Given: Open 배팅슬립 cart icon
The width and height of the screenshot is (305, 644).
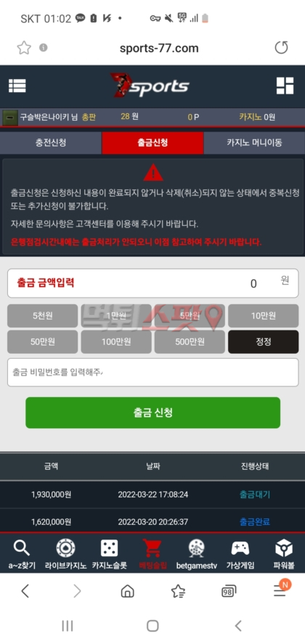Looking at the screenshot, I should pyautogui.click(x=152, y=548).
